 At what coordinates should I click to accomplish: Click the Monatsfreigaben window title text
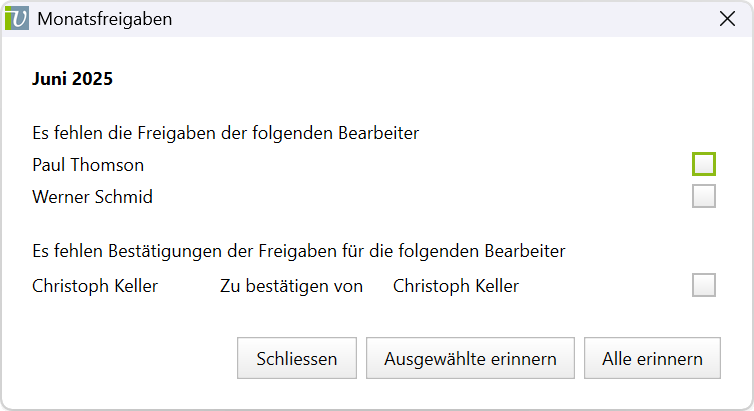[105, 19]
